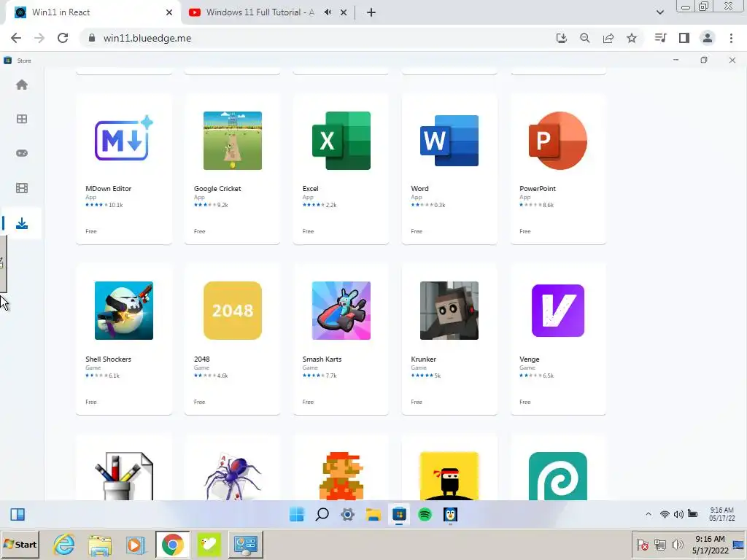This screenshot has height=560, width=747.
Task: Click the volume icon in Win11 tray
Action: [x=678, y=514]
